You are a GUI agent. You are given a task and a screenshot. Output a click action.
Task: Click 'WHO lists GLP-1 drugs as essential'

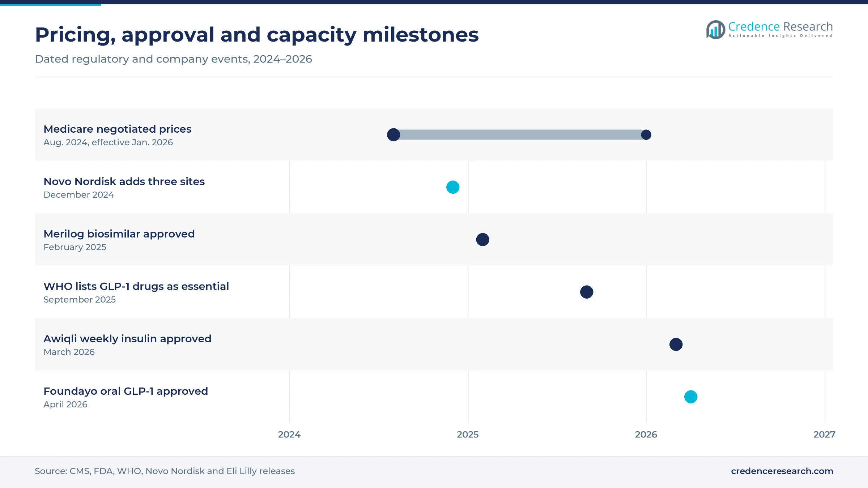[136, 286]
